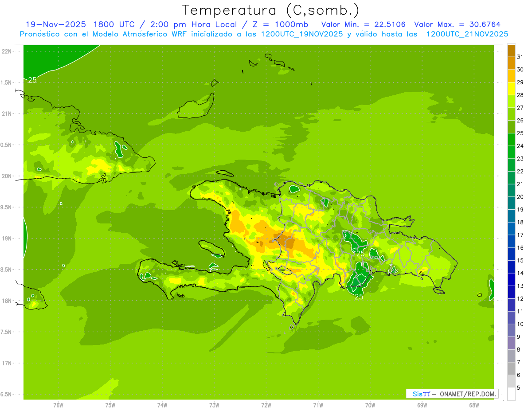Select the yellow legend band between 28 and 29
The image size is (532, 411).
pos(511,89)
